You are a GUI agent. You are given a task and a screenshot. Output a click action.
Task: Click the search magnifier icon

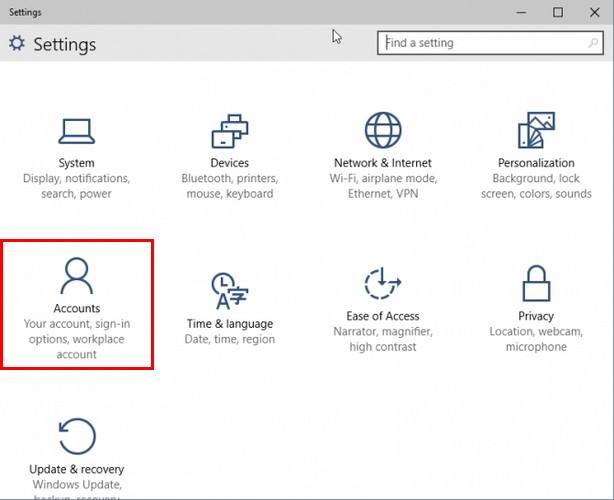click(x=593, y=43)
